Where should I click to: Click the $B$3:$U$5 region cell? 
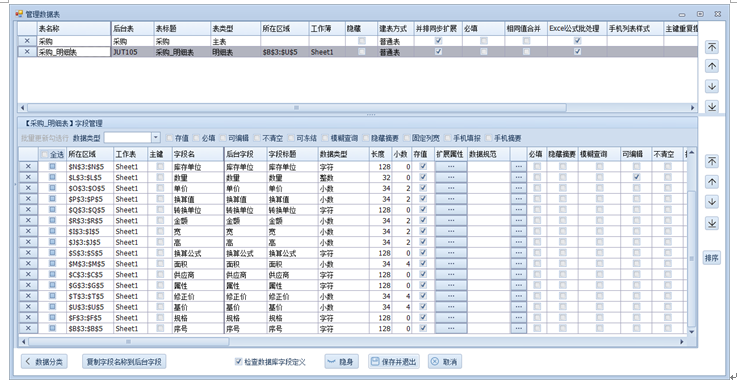(284, 52)
